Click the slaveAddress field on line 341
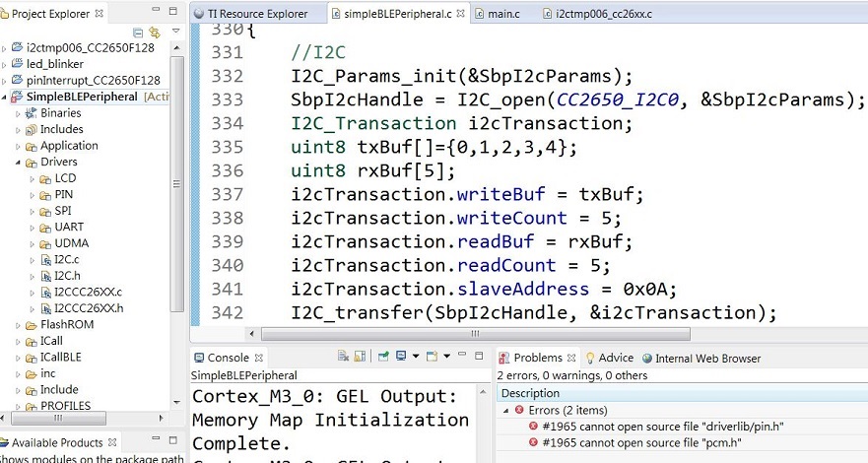The width and height of the screenshot is (868, 463). pos(522,290)
